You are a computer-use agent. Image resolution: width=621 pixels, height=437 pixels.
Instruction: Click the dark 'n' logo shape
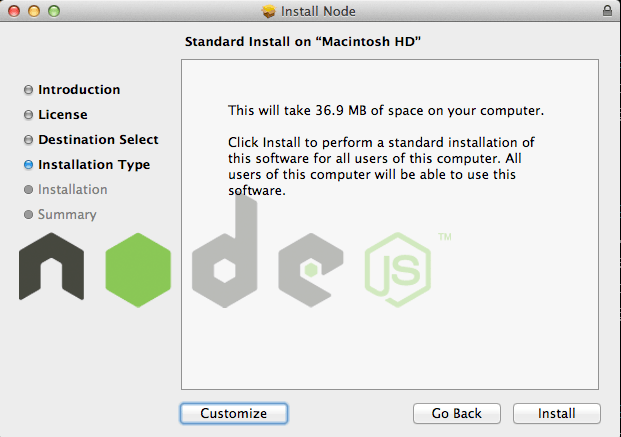51,266
